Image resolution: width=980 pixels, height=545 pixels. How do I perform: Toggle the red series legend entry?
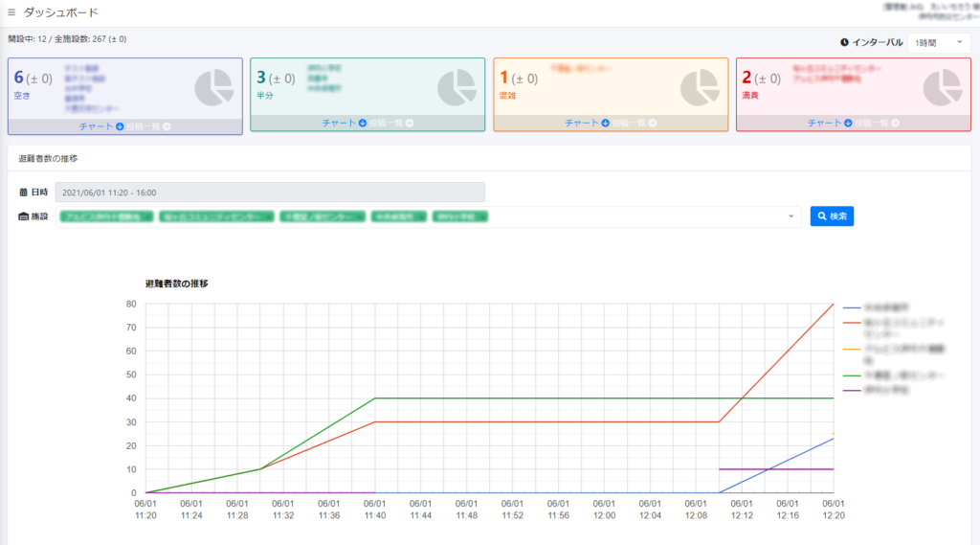[894, 329]
